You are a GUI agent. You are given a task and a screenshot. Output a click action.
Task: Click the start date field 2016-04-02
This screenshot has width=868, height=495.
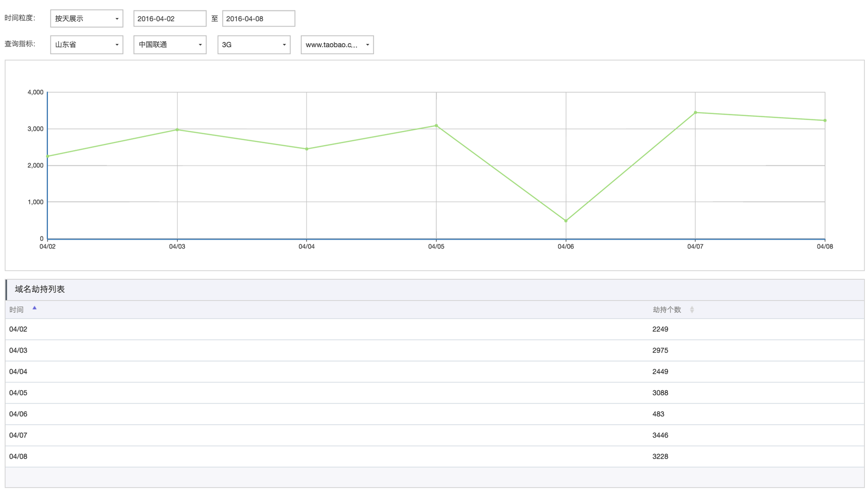coord(170,19)
